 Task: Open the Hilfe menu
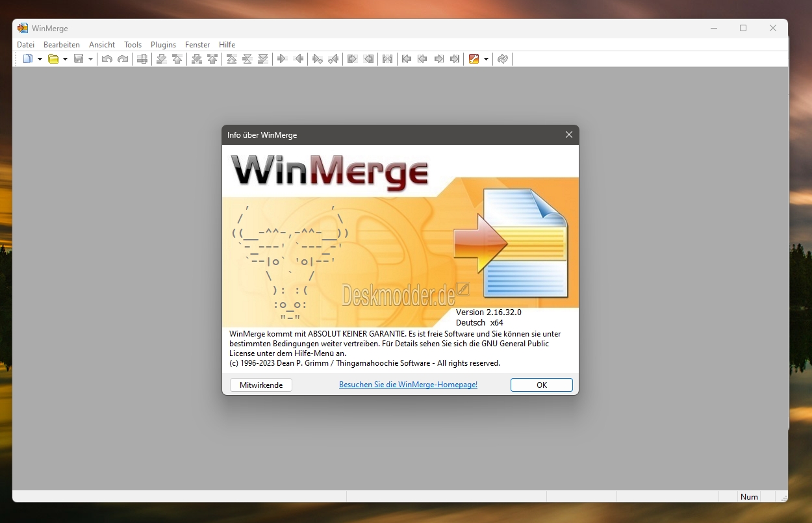(227, 45)
